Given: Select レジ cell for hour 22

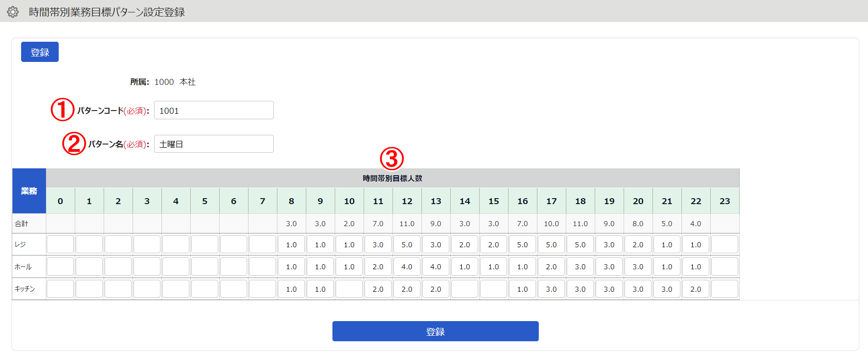Looking at the screenshot, I should click(x=696, y=244).
